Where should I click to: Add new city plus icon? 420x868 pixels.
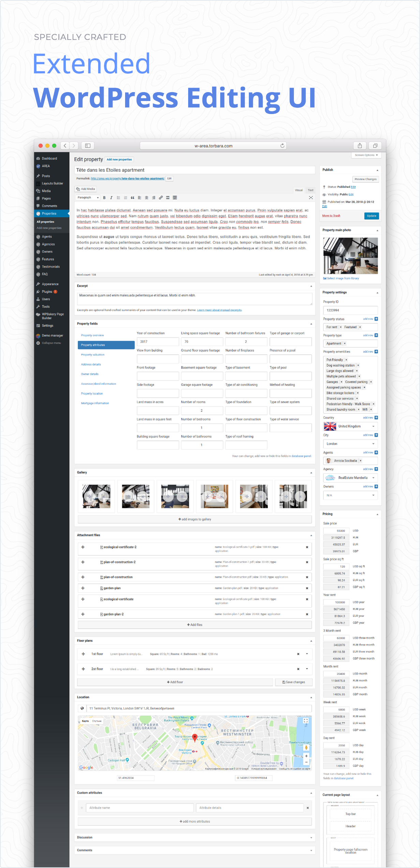pos(376,435)
